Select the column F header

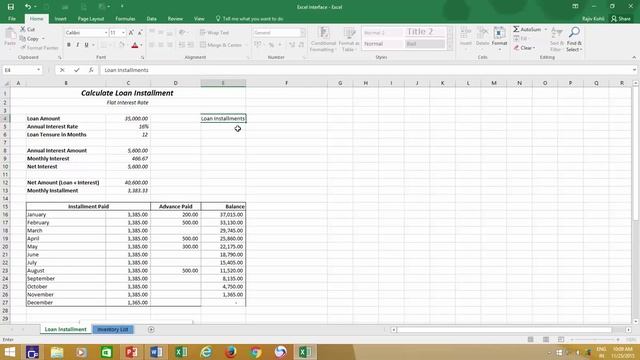pyautogui.click(x=287, y=83)
